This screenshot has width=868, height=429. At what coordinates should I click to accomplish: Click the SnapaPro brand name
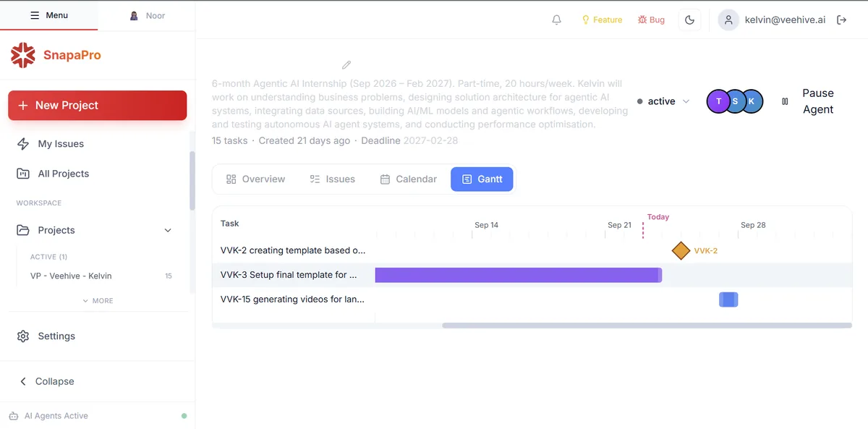click(72, 55)
